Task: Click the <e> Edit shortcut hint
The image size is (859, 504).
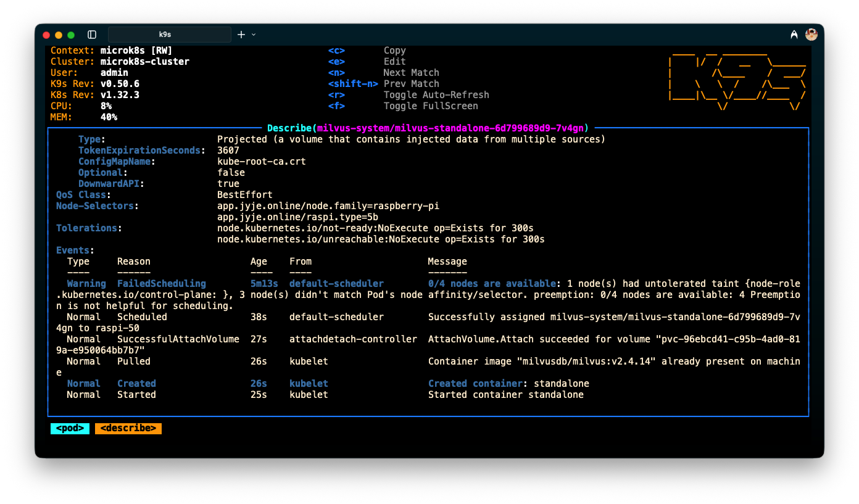Action: pyautogui.click(x=367, y=62)
